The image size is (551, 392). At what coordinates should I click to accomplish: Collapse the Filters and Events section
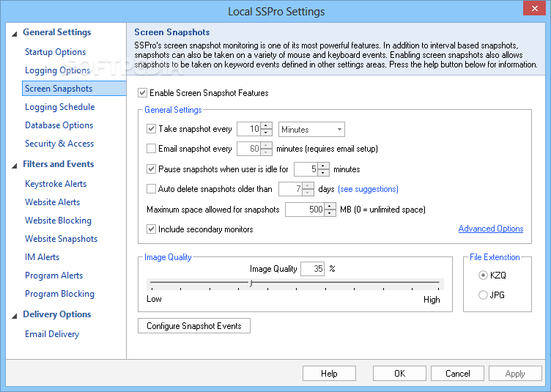point(15,166)
